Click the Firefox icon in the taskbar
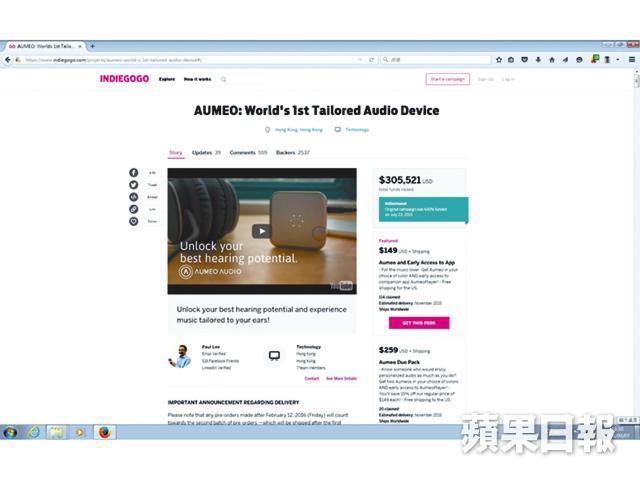Screen dimensions: 640x480 pyautogui.click(x=104, y=432)
